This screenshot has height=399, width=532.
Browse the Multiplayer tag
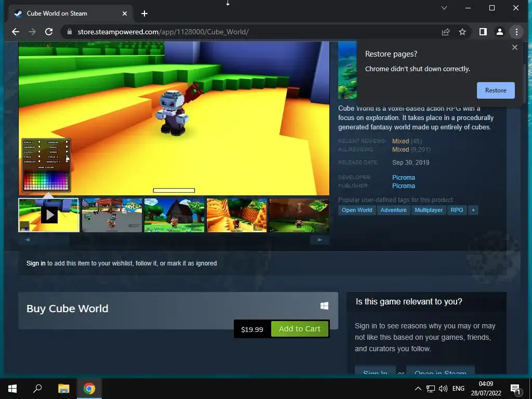coord(429,210)
